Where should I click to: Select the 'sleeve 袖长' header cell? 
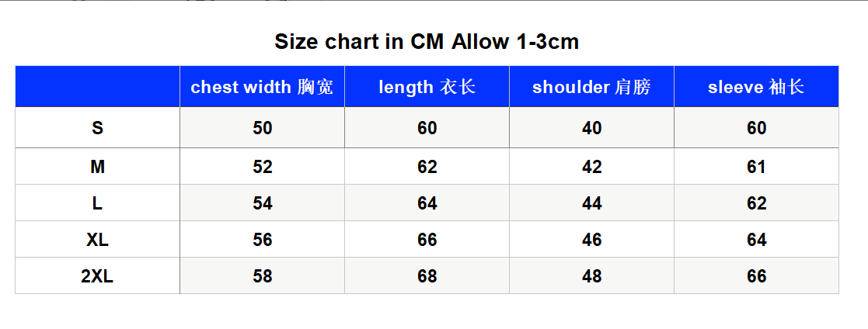[x=756, y=87]
